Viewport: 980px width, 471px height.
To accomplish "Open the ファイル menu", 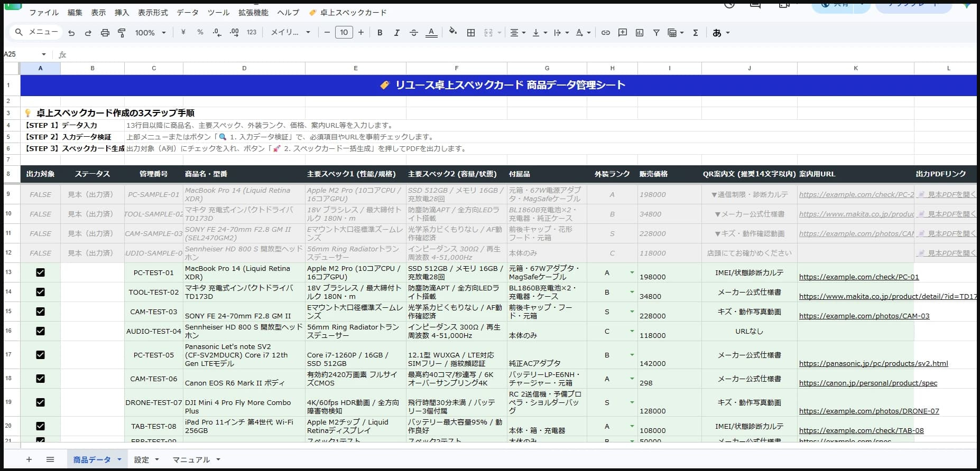I will click(44, 12).
